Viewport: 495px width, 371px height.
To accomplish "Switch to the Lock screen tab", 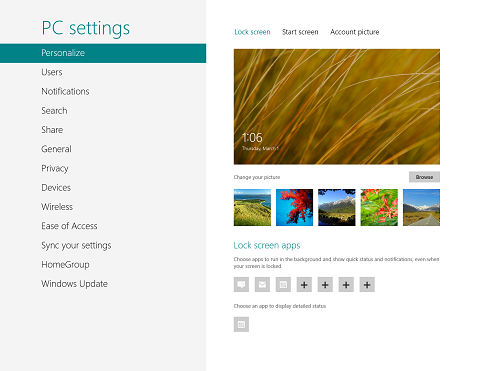I will point(252,32).
